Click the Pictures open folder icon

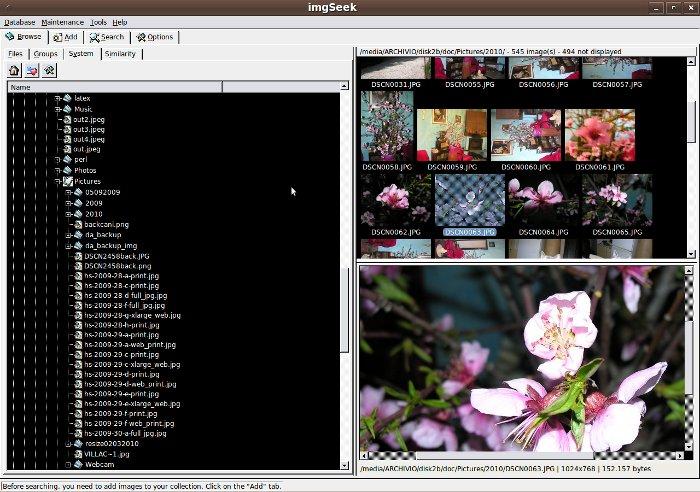[67, 181]
